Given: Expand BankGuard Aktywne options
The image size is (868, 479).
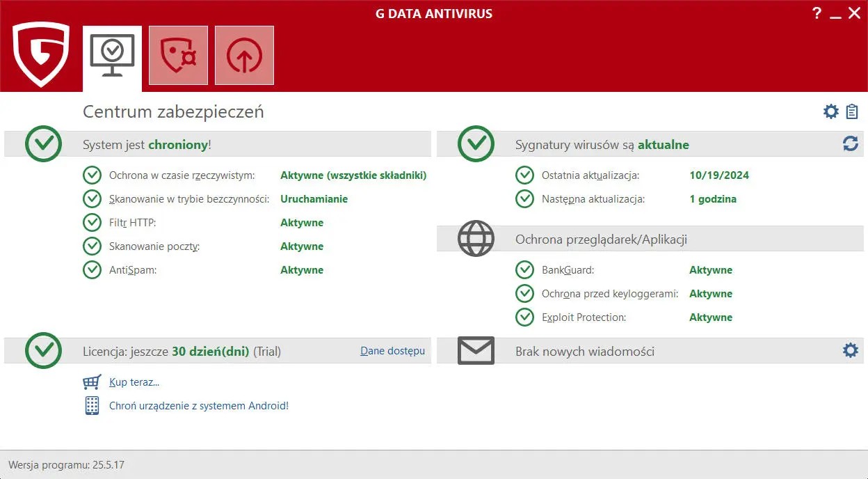Looking at the screenshot, I should (x=710, y=270).
